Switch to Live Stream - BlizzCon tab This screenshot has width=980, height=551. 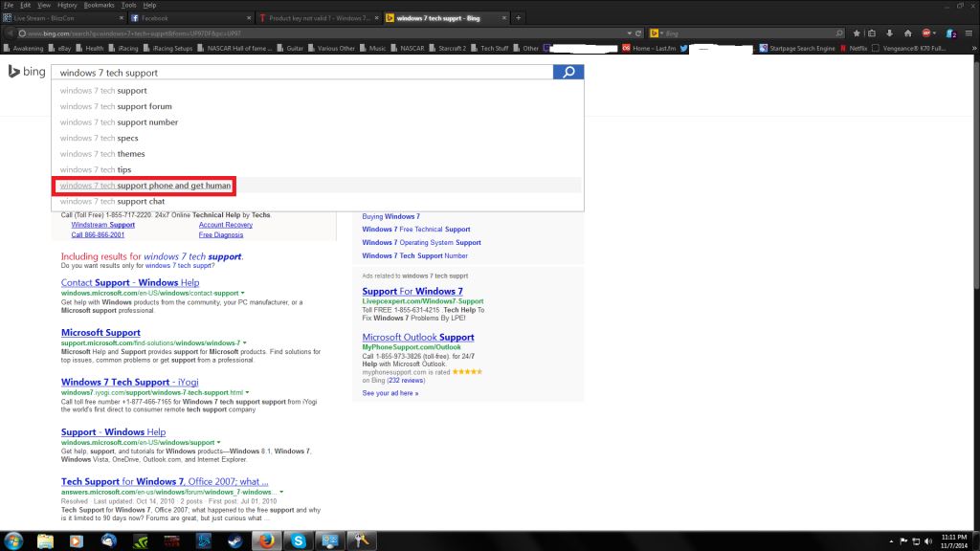[64, 18]
